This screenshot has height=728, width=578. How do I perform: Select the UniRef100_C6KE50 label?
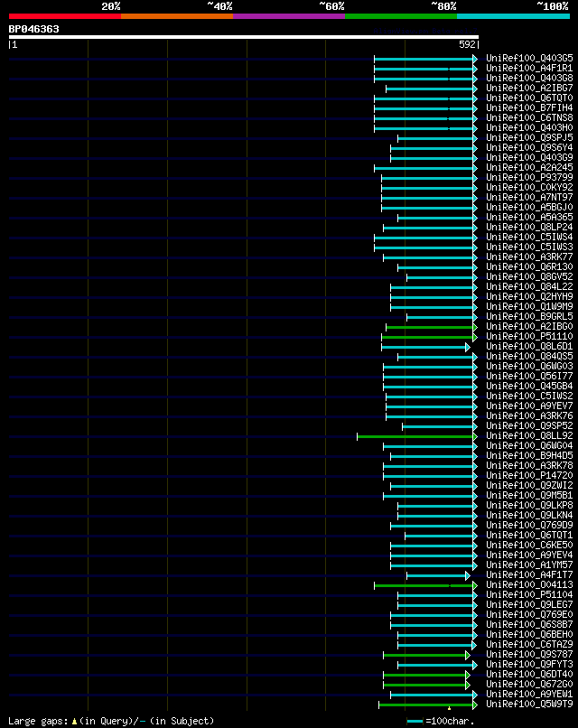529,545
